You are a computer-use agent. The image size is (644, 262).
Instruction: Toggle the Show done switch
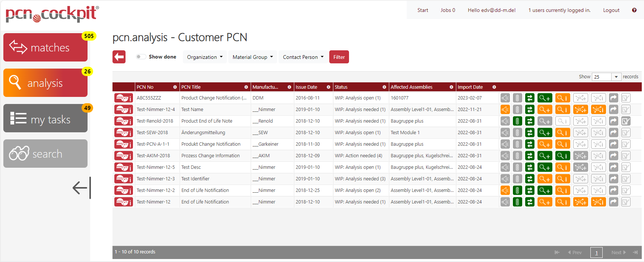coord(141,57)
